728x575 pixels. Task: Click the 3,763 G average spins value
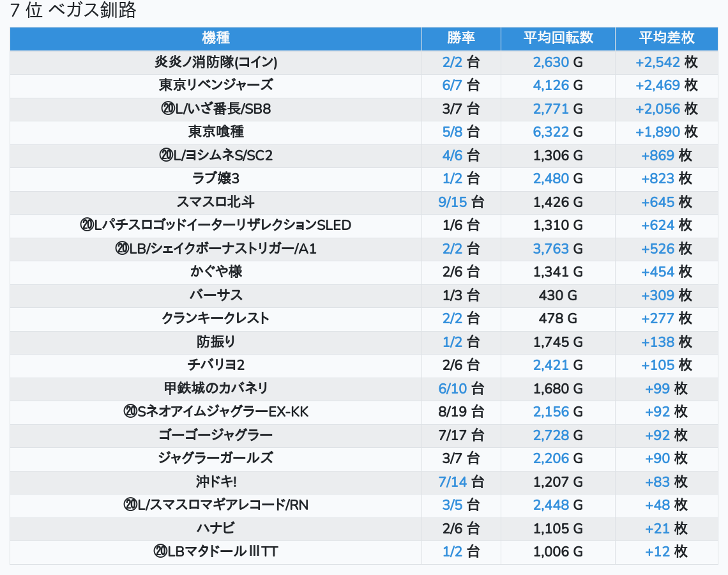558,249
